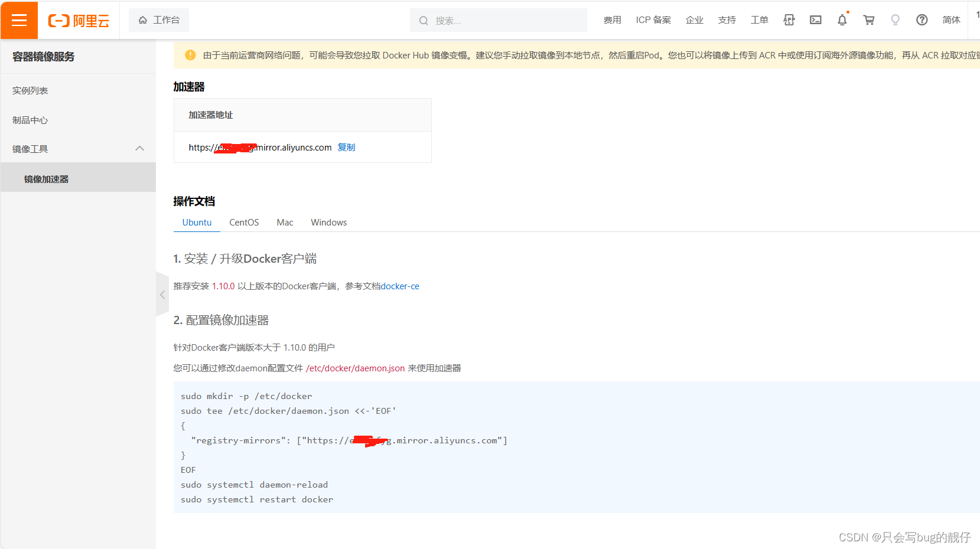Copy the accelerator address via 复制
The height and width of the screenshot is (549, 980).
click(346, 148)
